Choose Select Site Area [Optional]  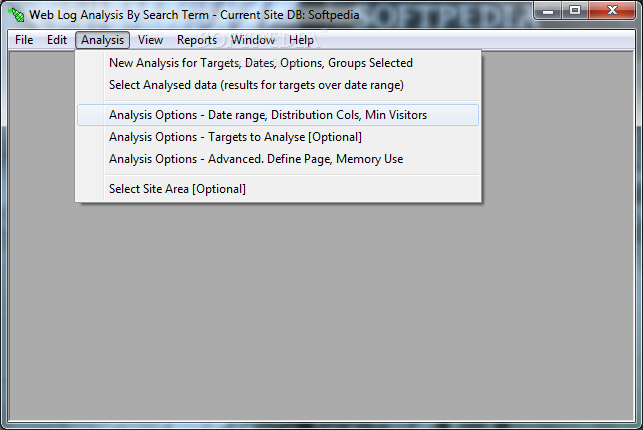coord(278,189)
